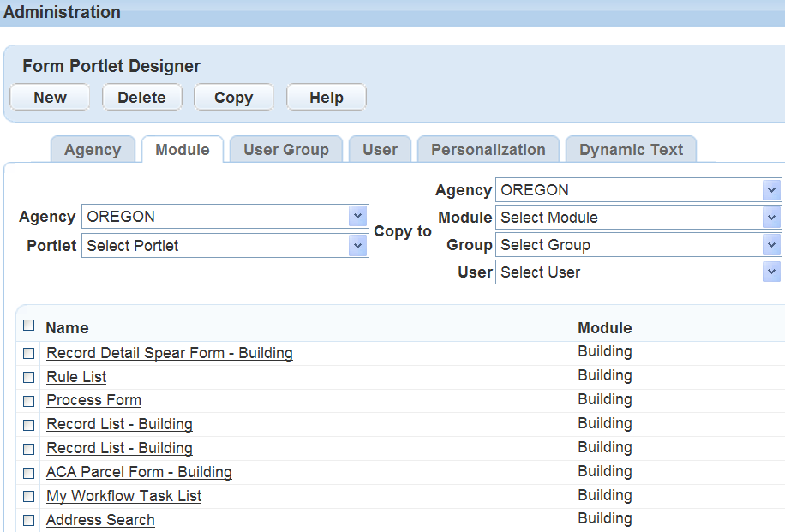Select the Address Search row checkbox
This screenshot has height=532, width=785.
pos(29,521)
